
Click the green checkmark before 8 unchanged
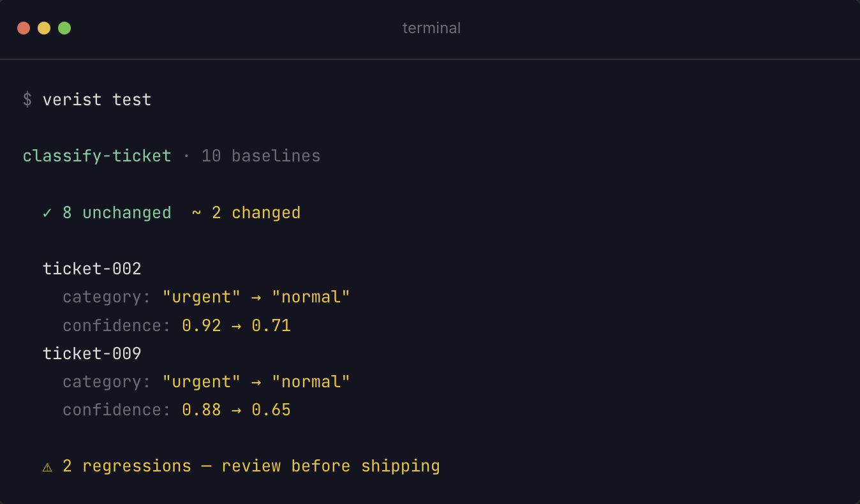point(47,213)
